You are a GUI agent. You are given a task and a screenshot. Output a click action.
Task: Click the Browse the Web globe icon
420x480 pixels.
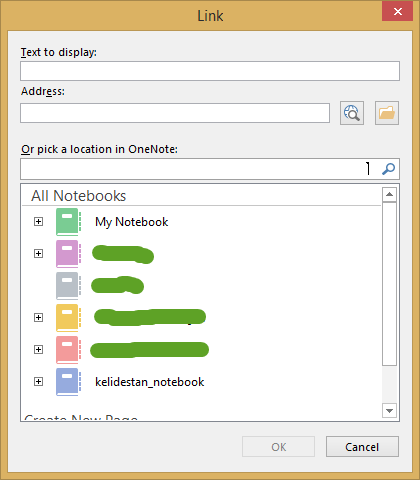click(352, 113)
